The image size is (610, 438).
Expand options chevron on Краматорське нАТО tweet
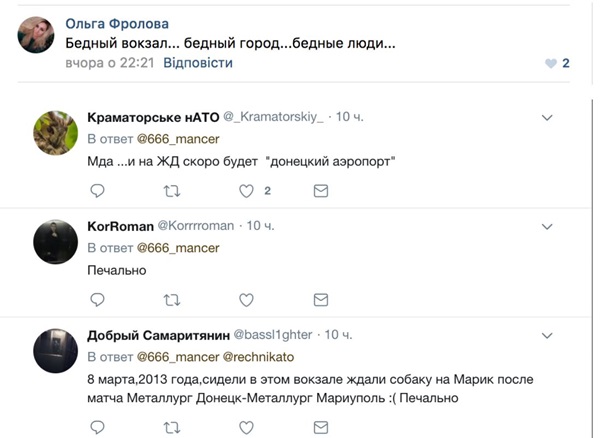tap(547, 118)
